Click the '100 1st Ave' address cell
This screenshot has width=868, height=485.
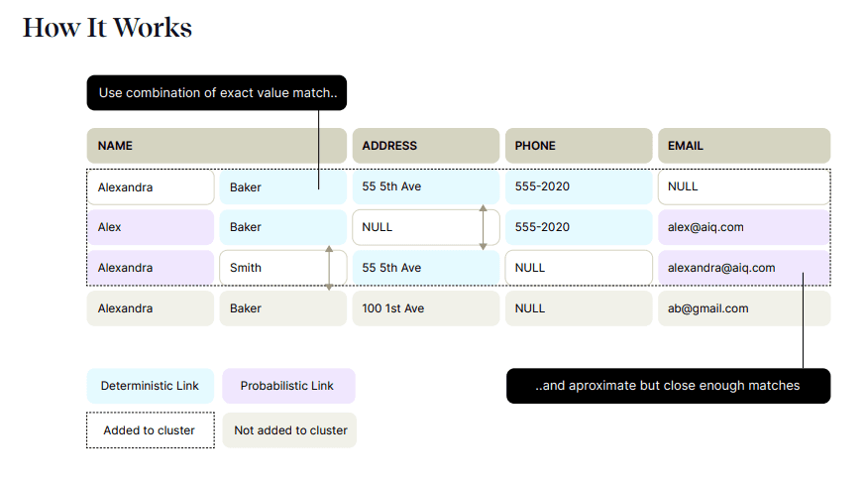(425, 308)
